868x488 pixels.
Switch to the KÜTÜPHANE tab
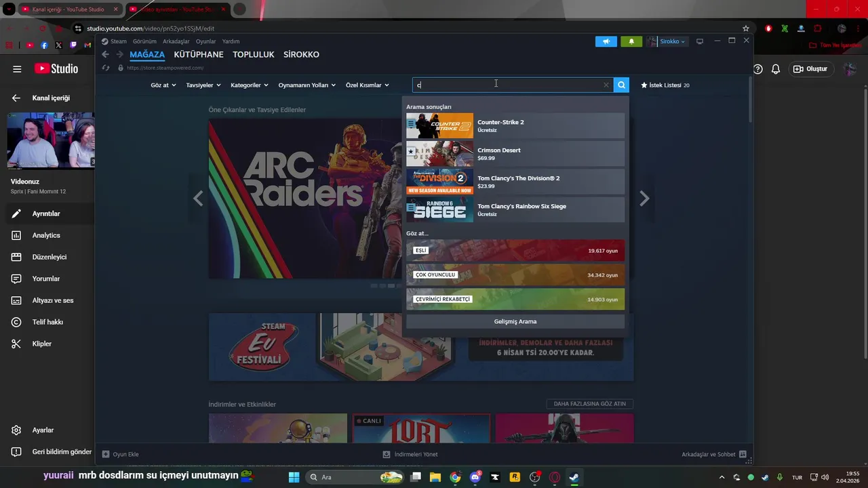click(199, 55)
